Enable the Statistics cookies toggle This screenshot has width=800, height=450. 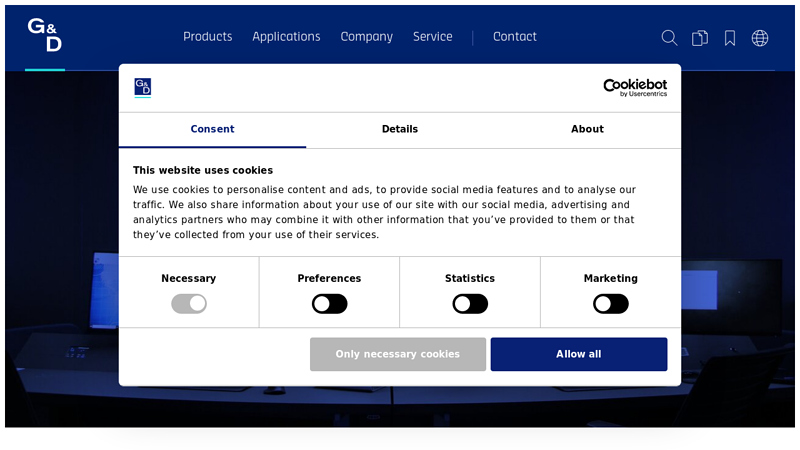(470, 304)
